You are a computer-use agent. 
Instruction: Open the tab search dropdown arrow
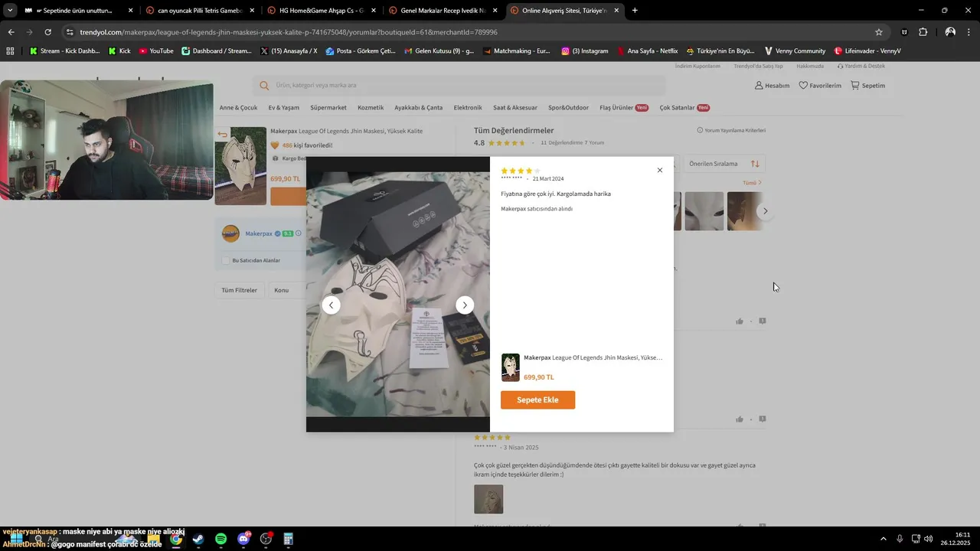tap(10, 11)
